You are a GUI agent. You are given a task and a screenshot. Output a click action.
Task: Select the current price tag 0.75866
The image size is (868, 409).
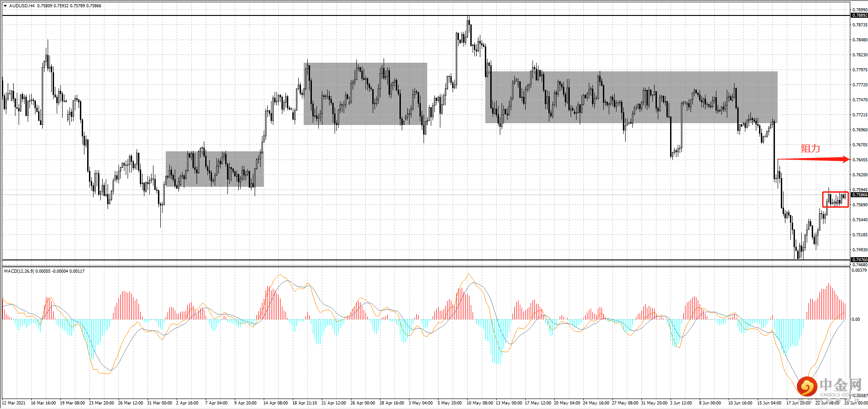tap(859, 195)
